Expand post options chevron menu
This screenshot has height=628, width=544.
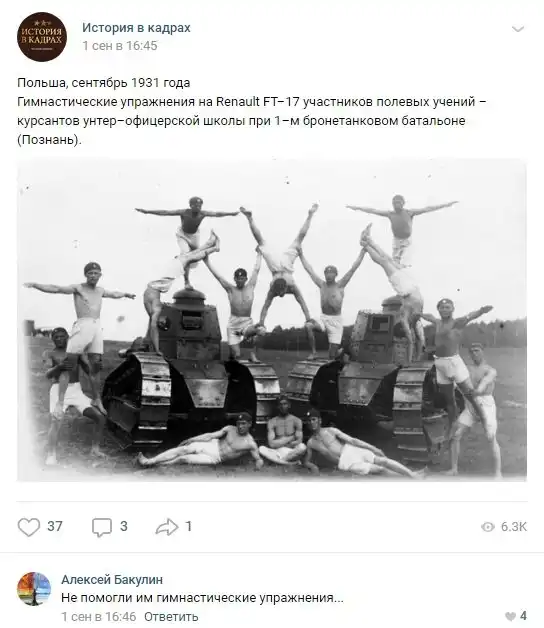[x=518, y=29]
